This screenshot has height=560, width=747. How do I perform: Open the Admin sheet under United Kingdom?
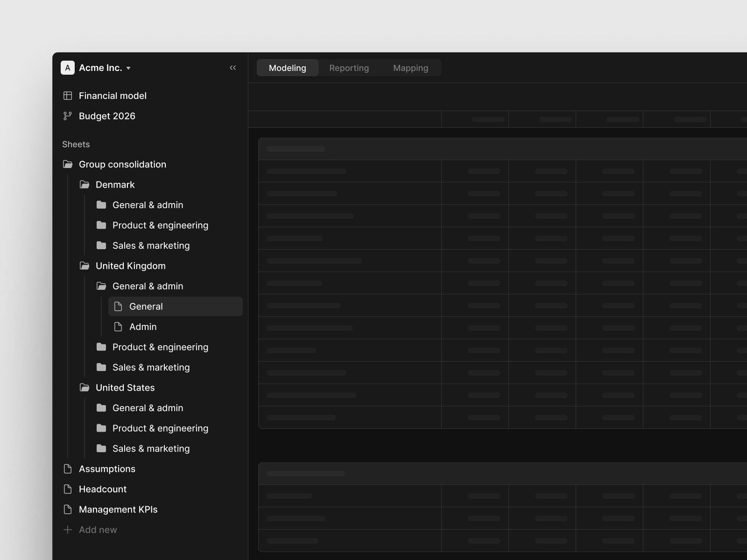[143, 327]
